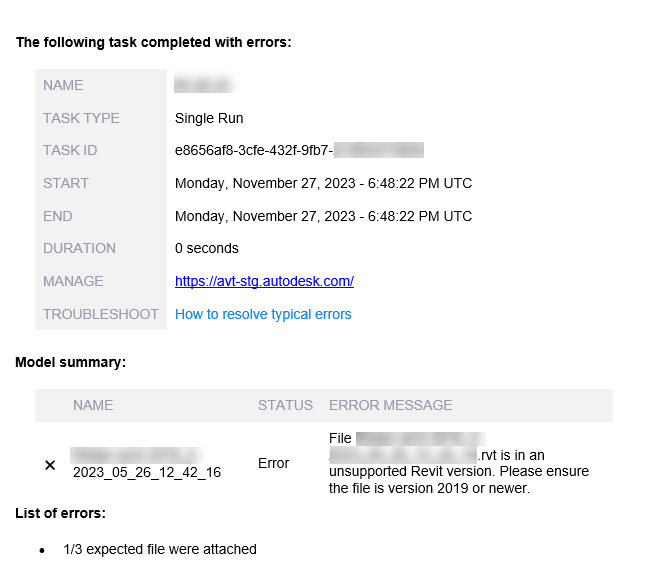The image size is (670, 563).
Task: Click the model name ending 2023_05_26_12_42_16
Action: [x=147, y=472]
